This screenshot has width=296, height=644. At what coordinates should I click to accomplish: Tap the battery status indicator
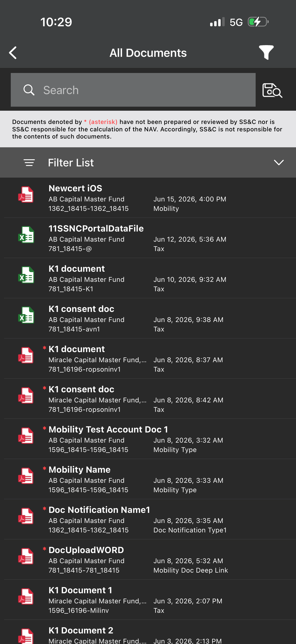pyautogui.click(x=258, y=22)
